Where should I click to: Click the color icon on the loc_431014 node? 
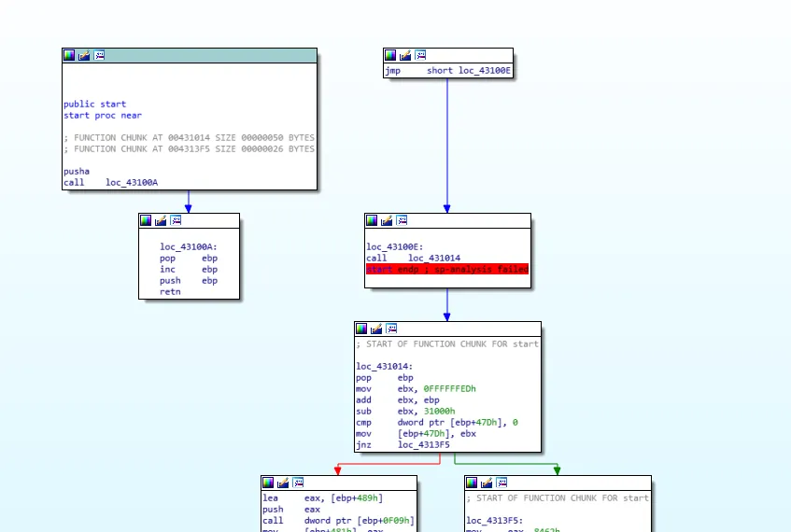coord(361,329)
